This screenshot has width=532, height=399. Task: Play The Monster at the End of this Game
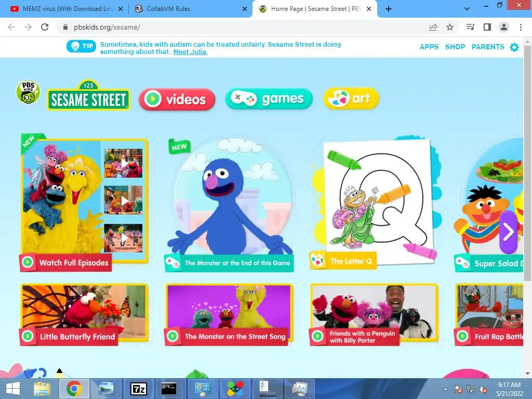[x=229, y=204]
